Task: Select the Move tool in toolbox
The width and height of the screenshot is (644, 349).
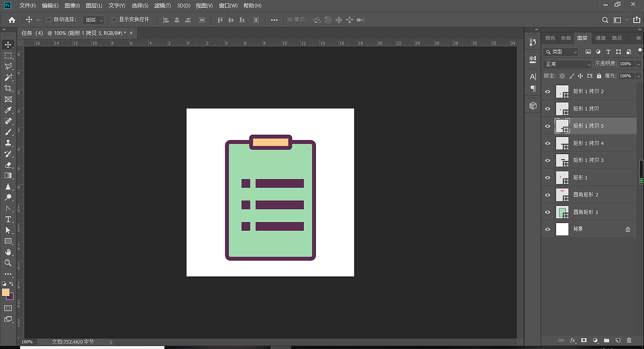Action: 8,45
